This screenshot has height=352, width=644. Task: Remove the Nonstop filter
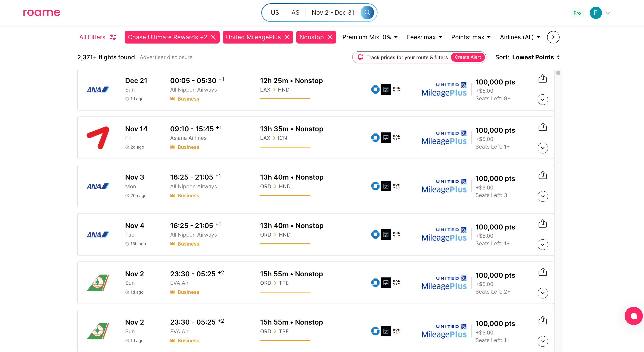pos(330,37)
